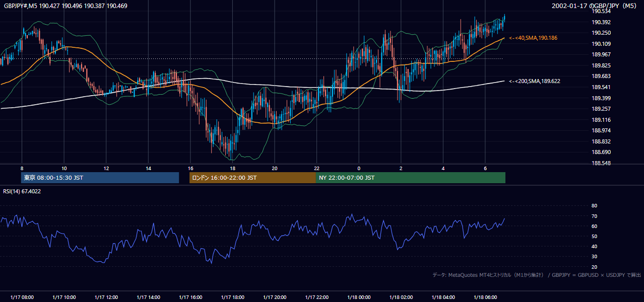
Task: Click RSI axis level 50
Action: pyautogui.click(x=594, y=236)
